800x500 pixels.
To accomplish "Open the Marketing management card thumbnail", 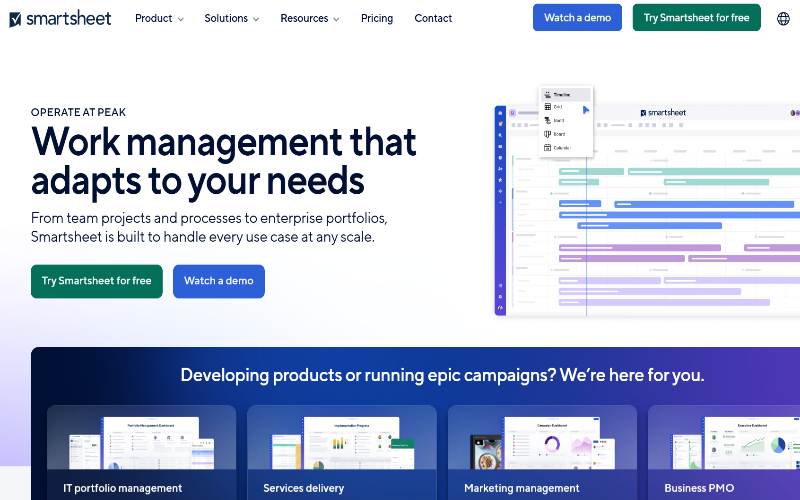I will pyautogui.click(x=542, y=443).
